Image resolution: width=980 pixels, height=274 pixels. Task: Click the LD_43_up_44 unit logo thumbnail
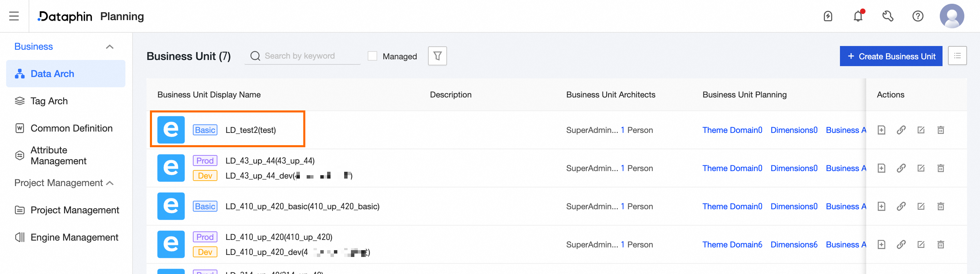171,168
